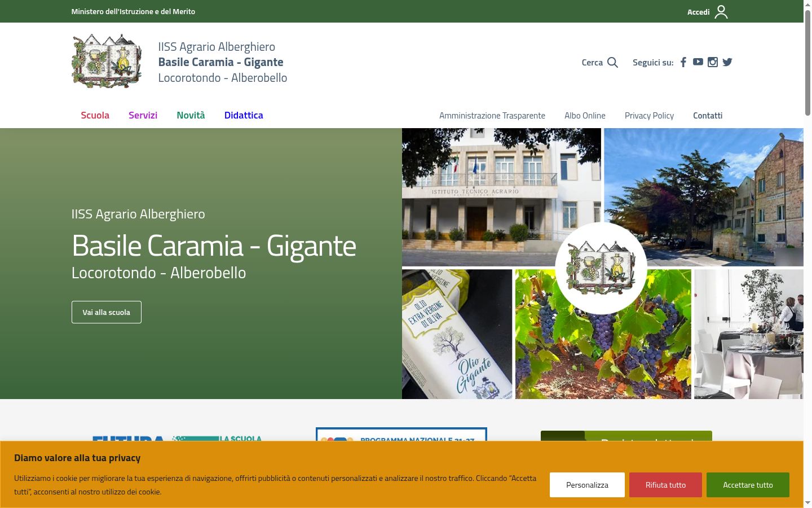This screenshot has height=508, width=812.
Task: Click the page vertical scrollbar thumb
Action: [807, 62]
